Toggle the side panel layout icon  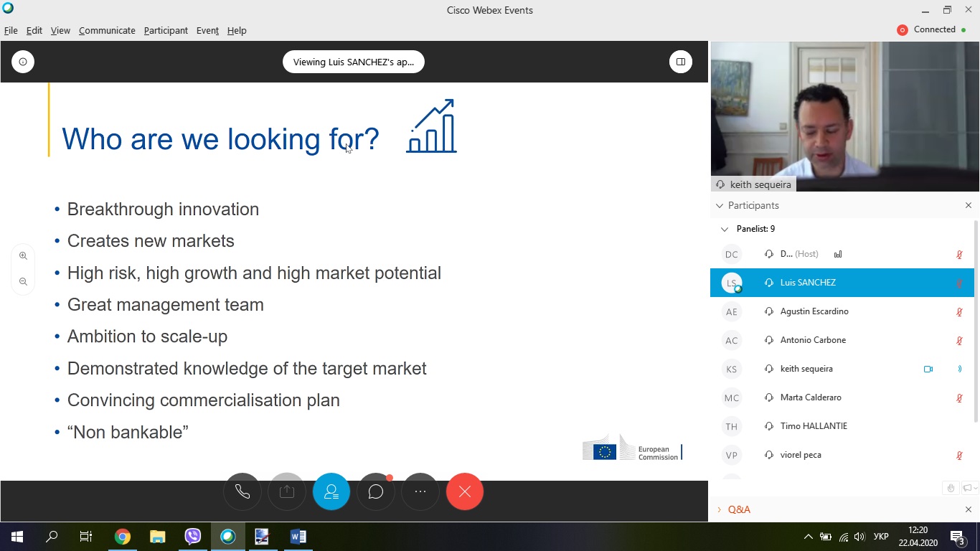click(x=681, y=62)
